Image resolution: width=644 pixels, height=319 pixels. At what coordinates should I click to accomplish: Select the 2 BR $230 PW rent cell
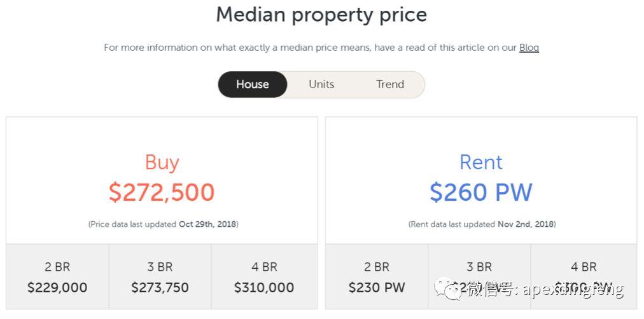pyautogui.click(x=377, y=277)
